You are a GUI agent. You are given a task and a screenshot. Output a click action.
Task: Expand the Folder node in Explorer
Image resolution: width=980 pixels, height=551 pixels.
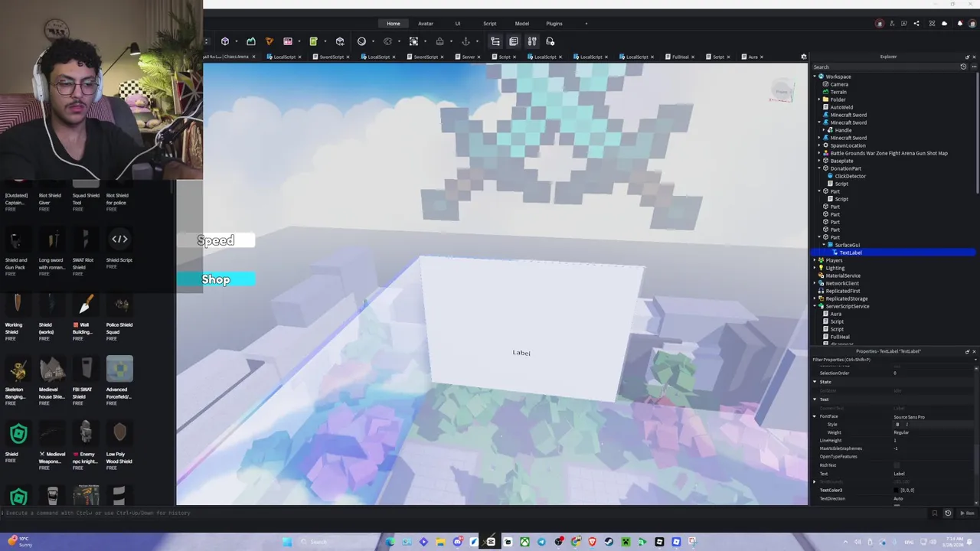point(819,99)
